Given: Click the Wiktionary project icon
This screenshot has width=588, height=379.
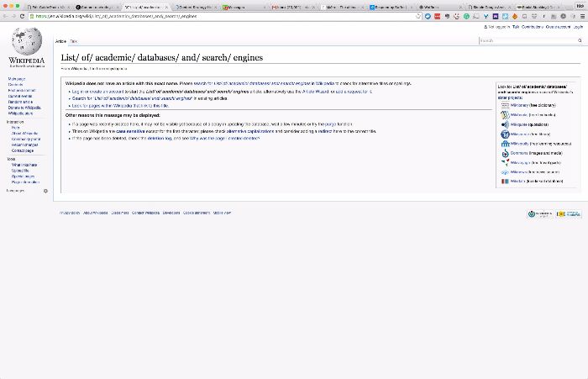Looking at the screenshot, I should (504, 106).
